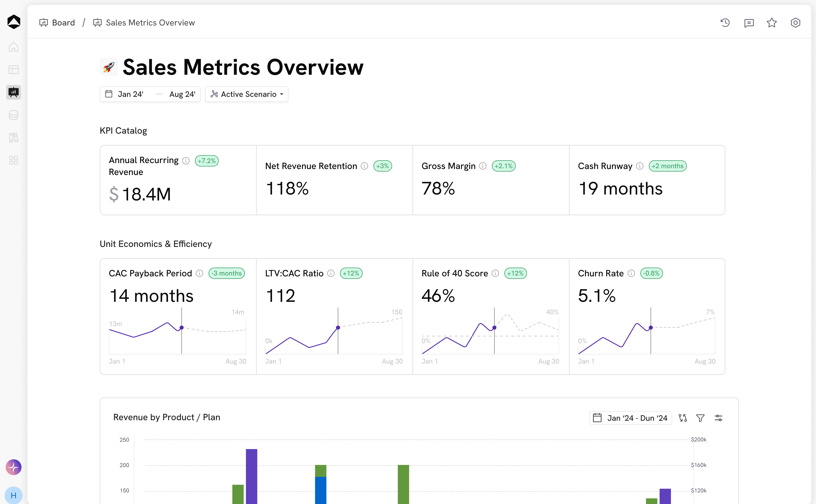
Task: Click the AI assistant sparkle avatar
Action: click(x=13, y=467)
